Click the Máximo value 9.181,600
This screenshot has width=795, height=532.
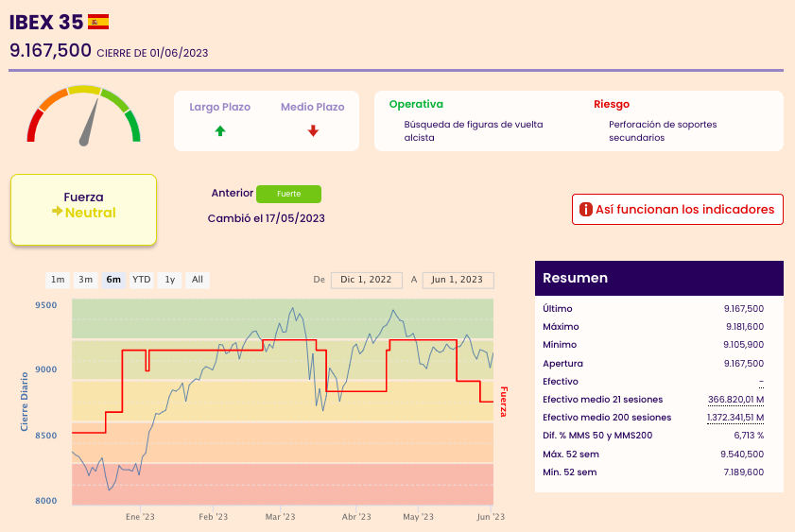[x=745, y=327]
